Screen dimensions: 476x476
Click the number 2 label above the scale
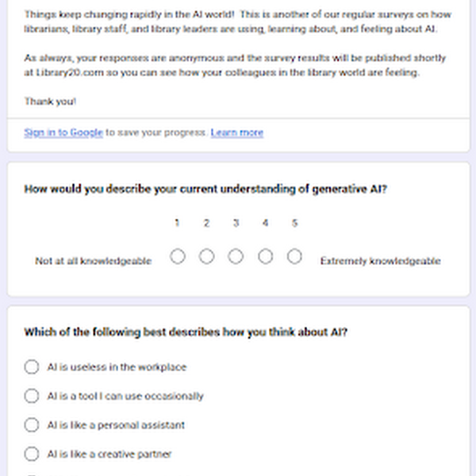coord(207,223)
